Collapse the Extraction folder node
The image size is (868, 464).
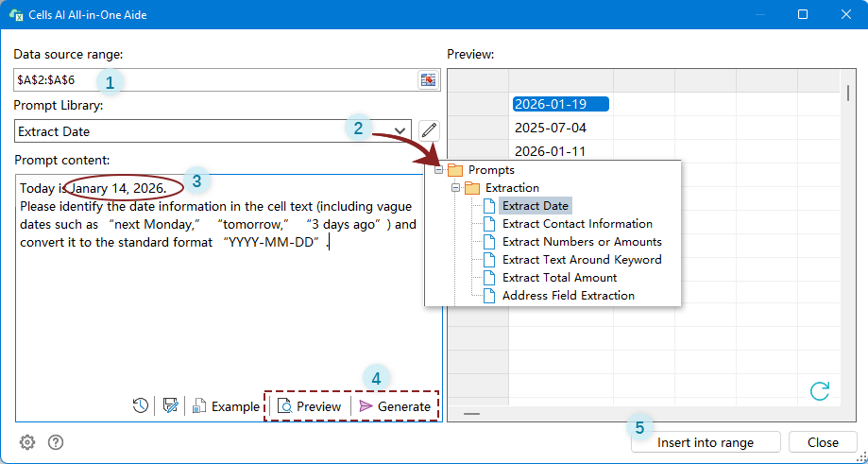pos(455,188)
